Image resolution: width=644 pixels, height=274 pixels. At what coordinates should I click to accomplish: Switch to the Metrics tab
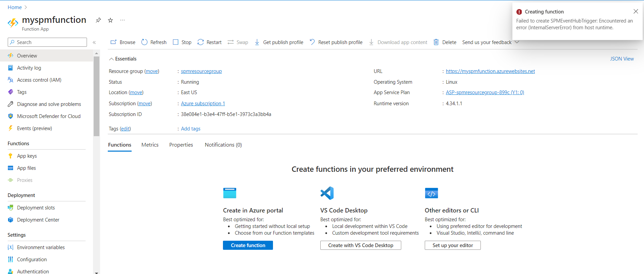click(x=150, y=145)
